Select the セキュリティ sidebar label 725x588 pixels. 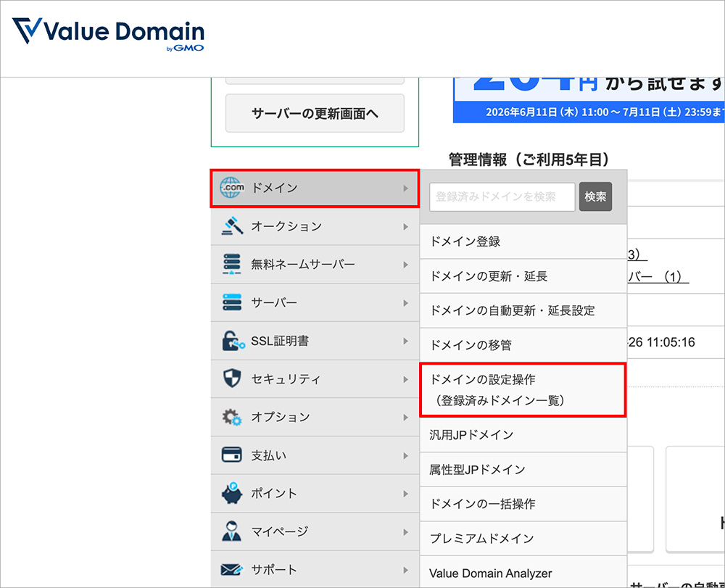pyautogui.click(x=286, y=379)
